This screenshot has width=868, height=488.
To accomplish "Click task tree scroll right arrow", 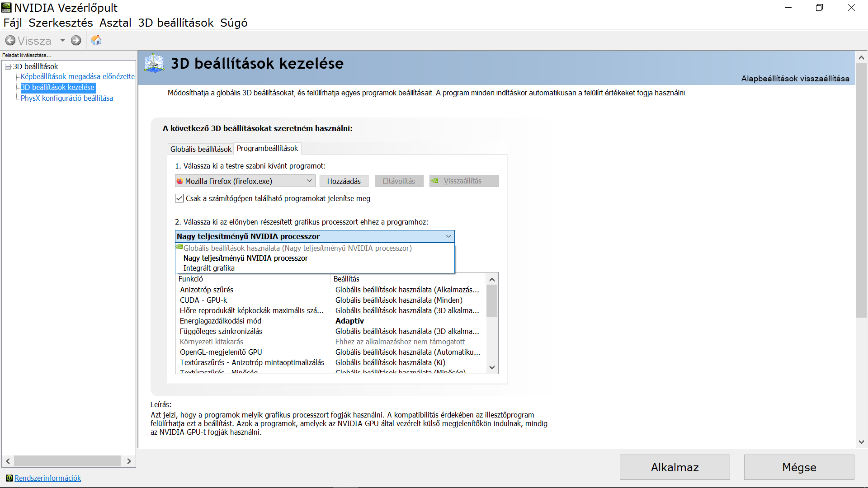I will (129, 461).
